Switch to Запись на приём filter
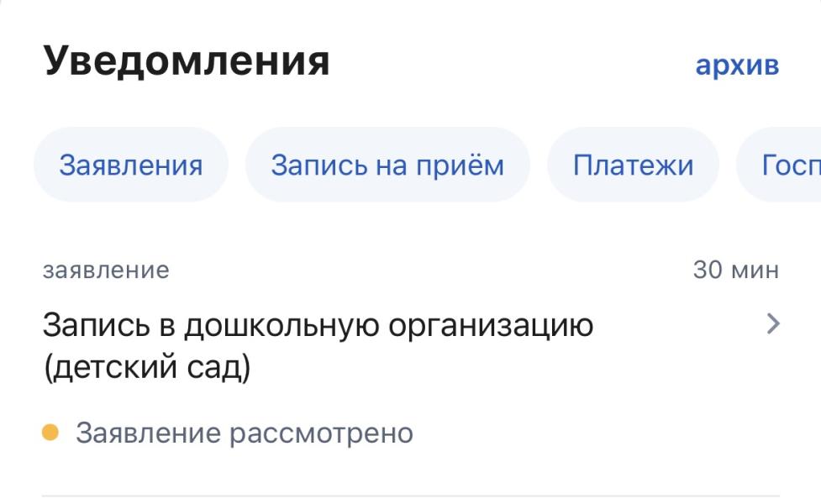 tap(387, 165)
